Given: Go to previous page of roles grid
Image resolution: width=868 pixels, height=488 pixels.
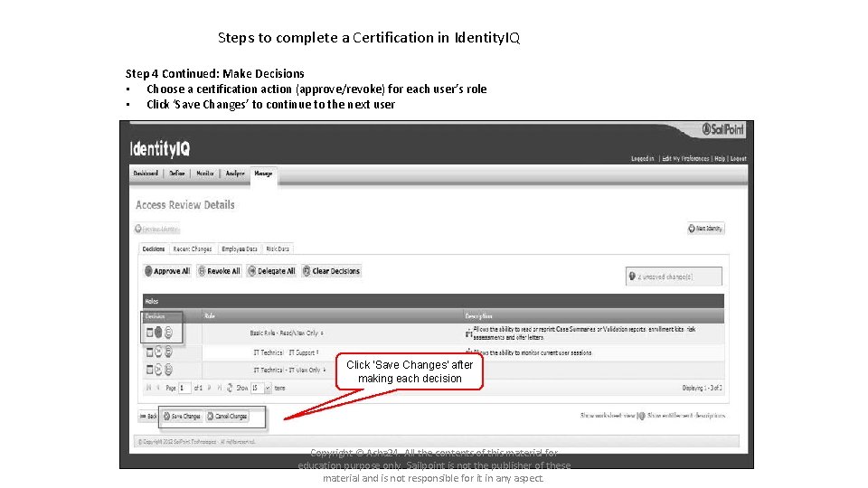Looking at the screenshot, I should 158,388.
